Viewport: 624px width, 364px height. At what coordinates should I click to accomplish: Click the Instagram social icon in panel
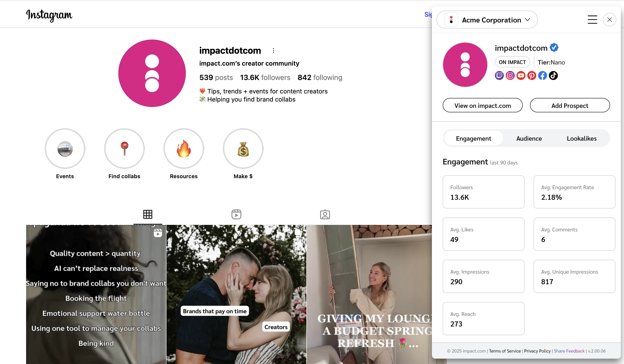[510, 75]
